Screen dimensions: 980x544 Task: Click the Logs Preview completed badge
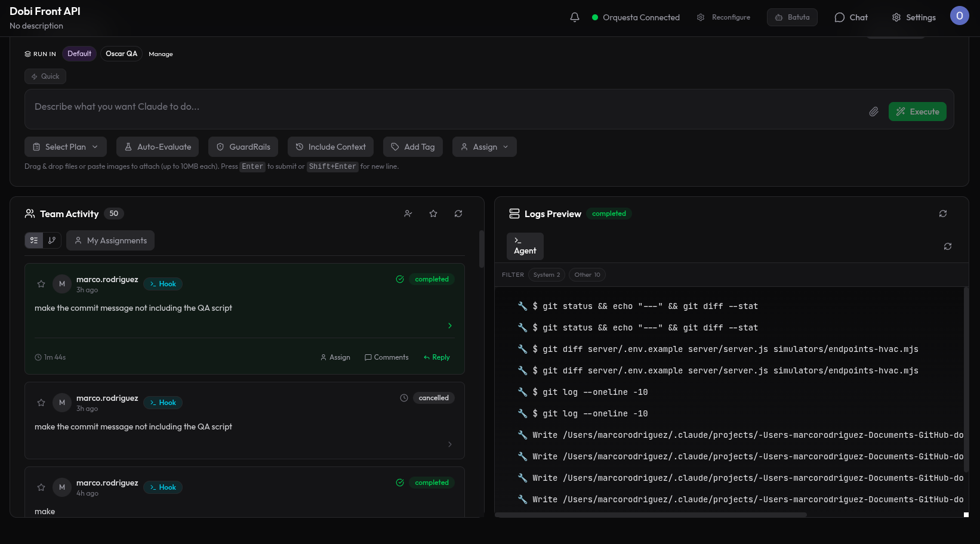609,214
